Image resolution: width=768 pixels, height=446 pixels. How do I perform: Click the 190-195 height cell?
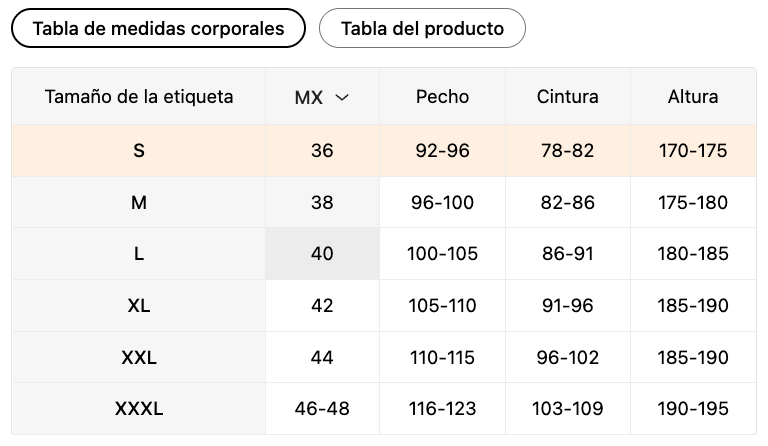click(x=693, y=408)
